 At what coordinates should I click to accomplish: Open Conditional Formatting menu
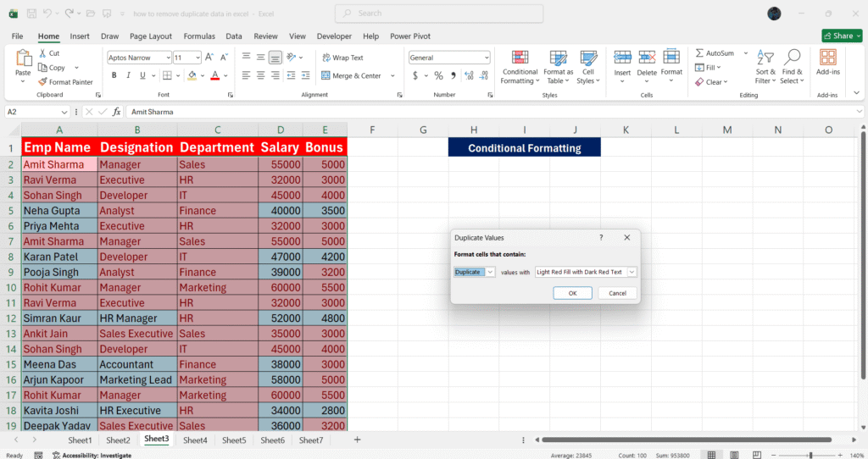(x=520, y=67)
